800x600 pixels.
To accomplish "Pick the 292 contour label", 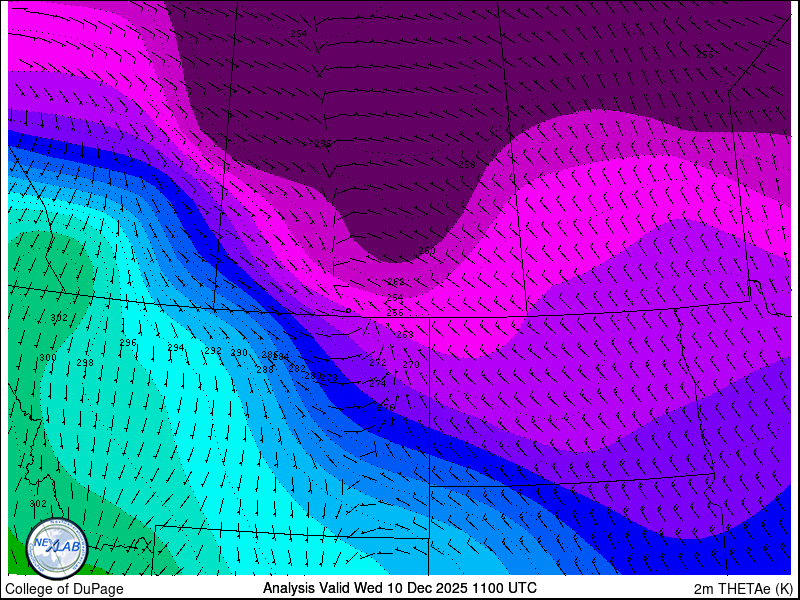I will pyautogui.click(x=213, y=351).
